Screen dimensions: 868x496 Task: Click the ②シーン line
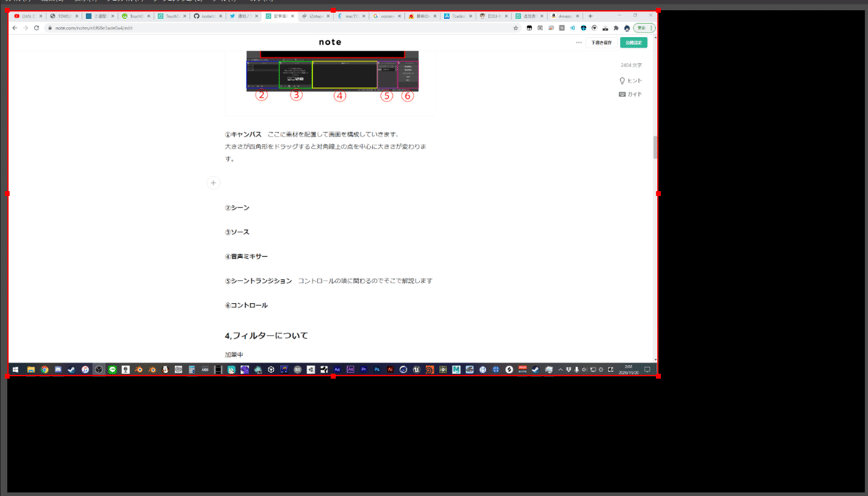pyautogui.click(x=237, y=208)
